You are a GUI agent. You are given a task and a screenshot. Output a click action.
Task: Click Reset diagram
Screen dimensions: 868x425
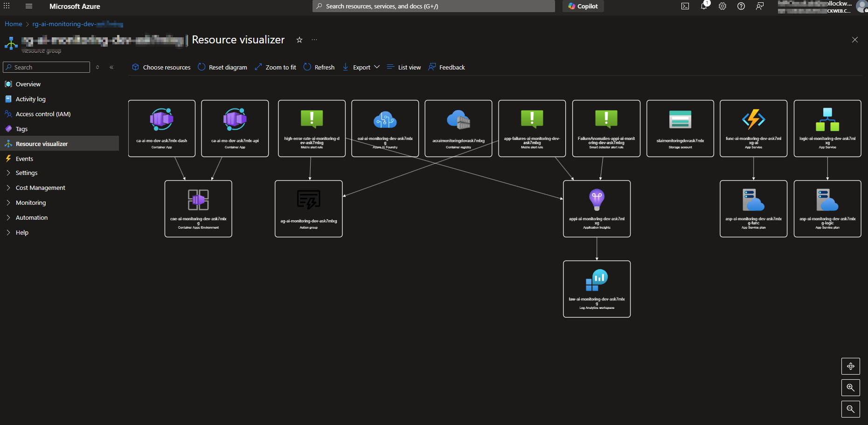click(222, 67)
